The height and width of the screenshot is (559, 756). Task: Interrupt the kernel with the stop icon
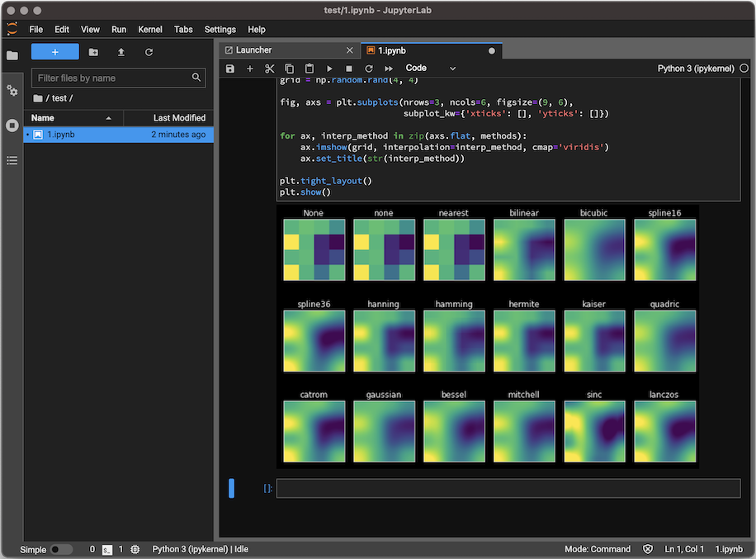click(x=349, y=69)
